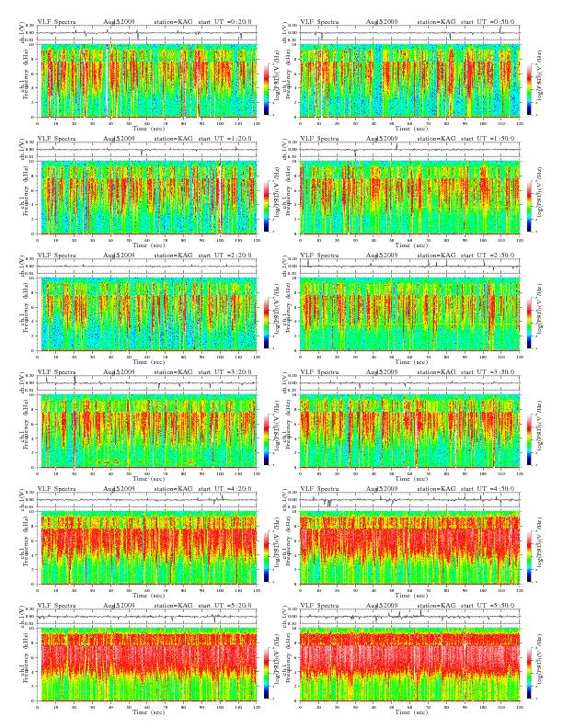Click the ch.1 voltage waveform strip above 1:20:0 spectrogram

tap(147, 150)
